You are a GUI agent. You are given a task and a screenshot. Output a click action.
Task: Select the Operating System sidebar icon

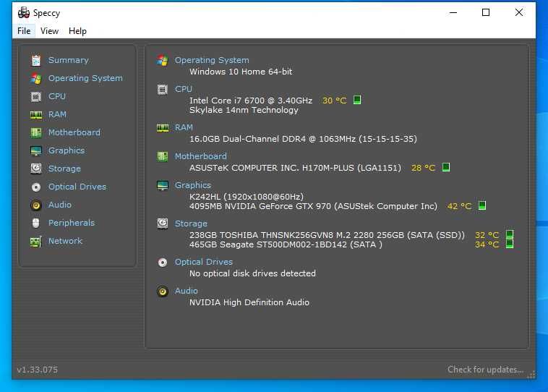[x=36, y=78]
